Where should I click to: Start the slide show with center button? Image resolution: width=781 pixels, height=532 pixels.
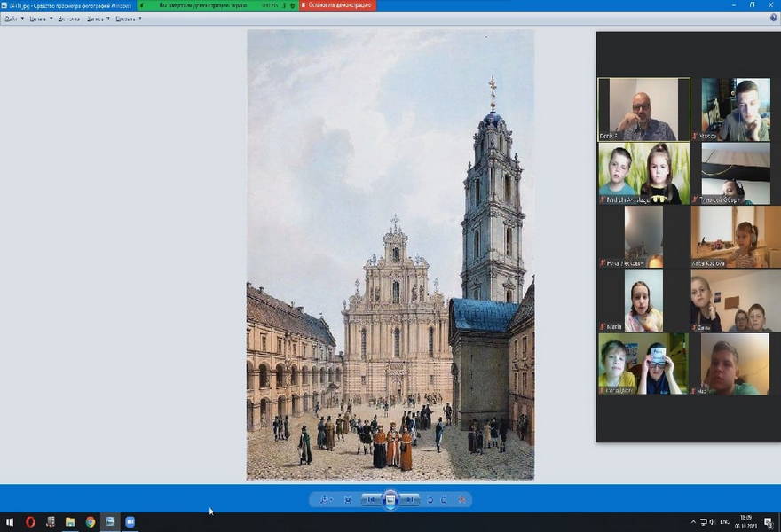click(x=390, y=500)
